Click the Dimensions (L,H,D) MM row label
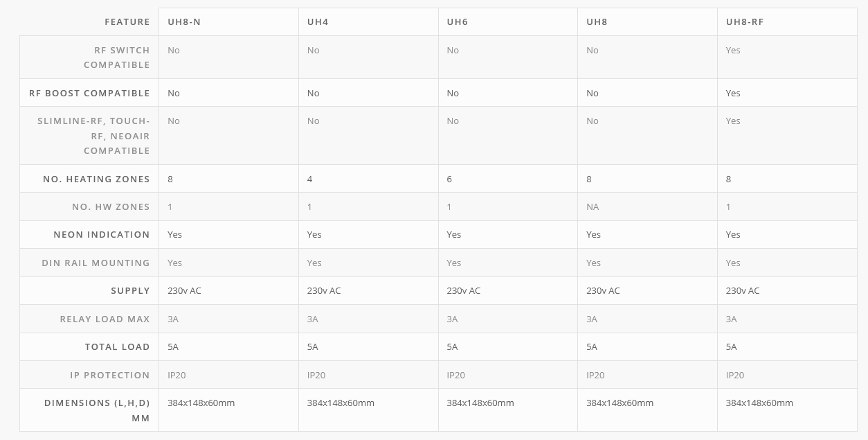Screen dimensions: 868x440 point(97,410)
